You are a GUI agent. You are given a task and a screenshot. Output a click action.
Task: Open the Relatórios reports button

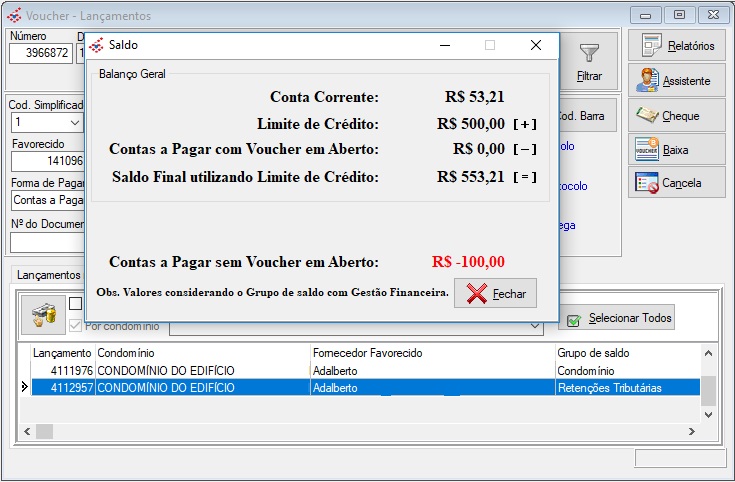[677, 46]
